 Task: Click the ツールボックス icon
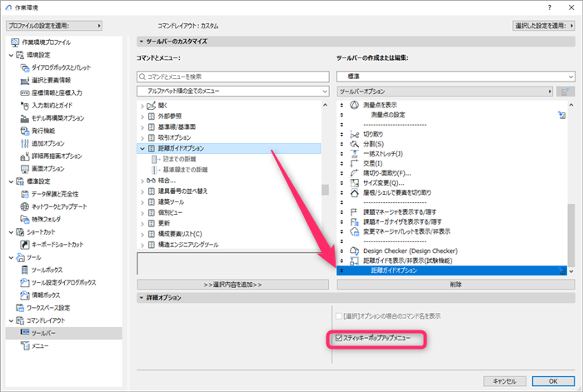(25, 270)
